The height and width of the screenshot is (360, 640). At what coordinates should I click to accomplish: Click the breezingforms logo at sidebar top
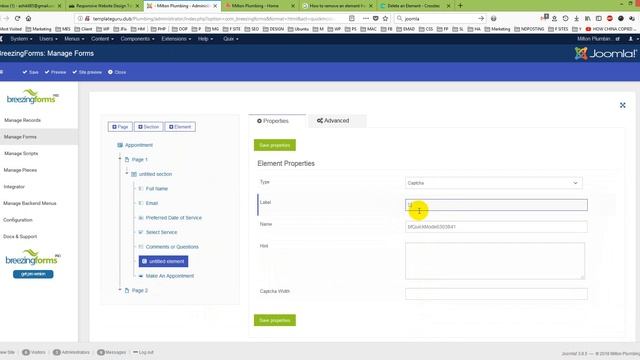coord(32,97)
